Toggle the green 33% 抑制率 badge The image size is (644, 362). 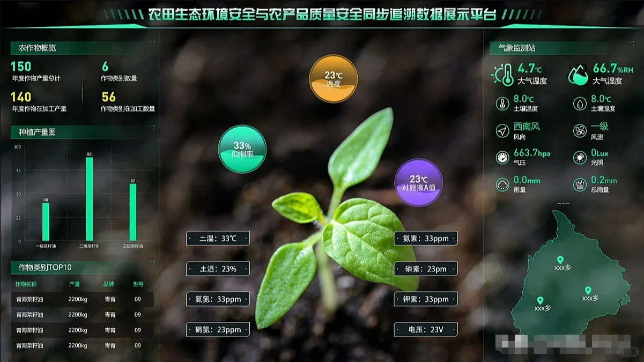(242, 147)
